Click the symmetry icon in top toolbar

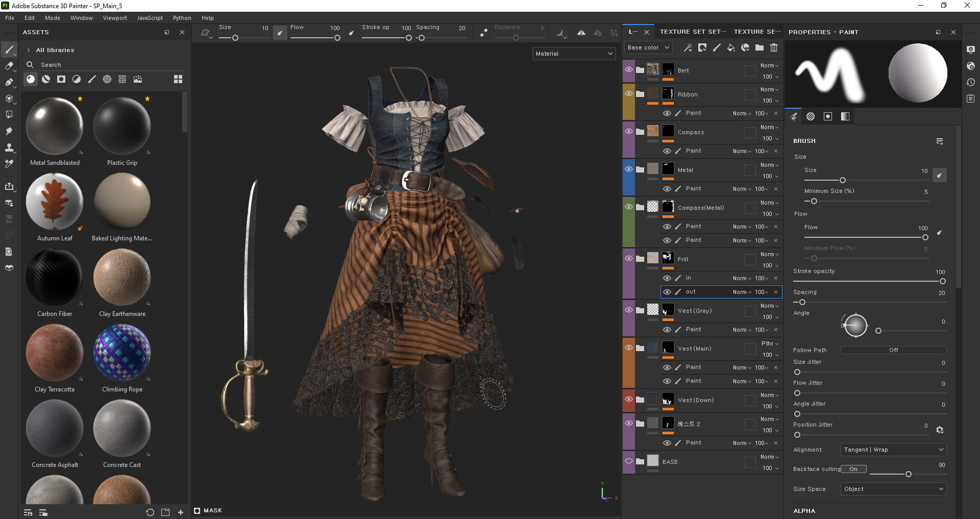click(581, 33)
